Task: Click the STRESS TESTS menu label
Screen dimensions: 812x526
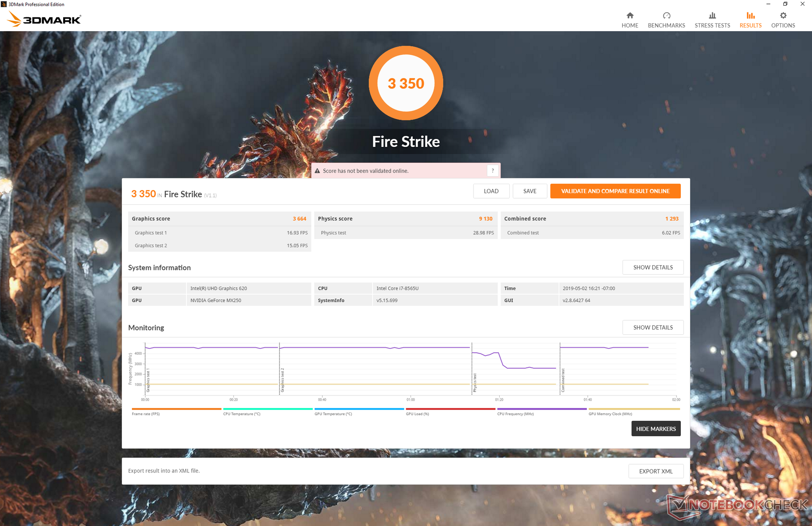Action: (x=712, y=25)
